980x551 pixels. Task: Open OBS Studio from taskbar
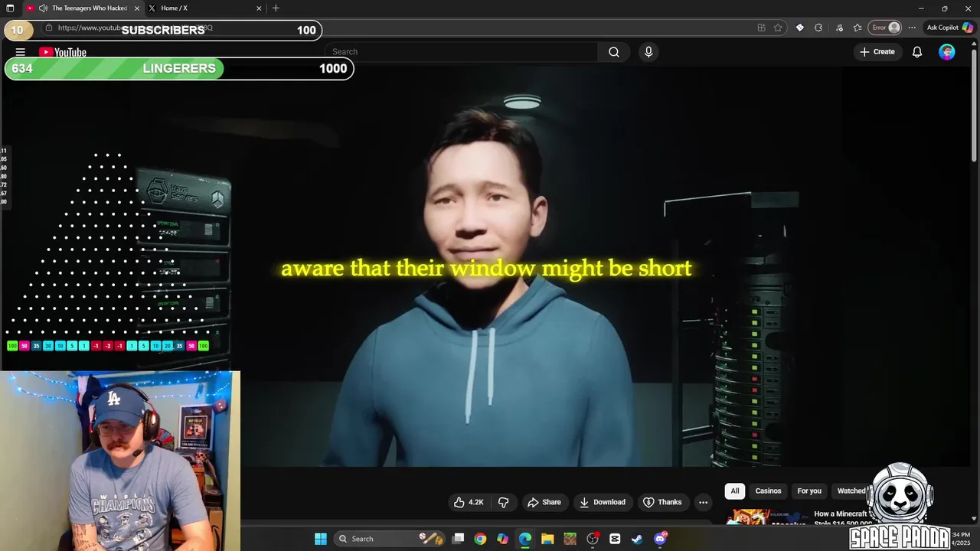[x=593, y=539]
